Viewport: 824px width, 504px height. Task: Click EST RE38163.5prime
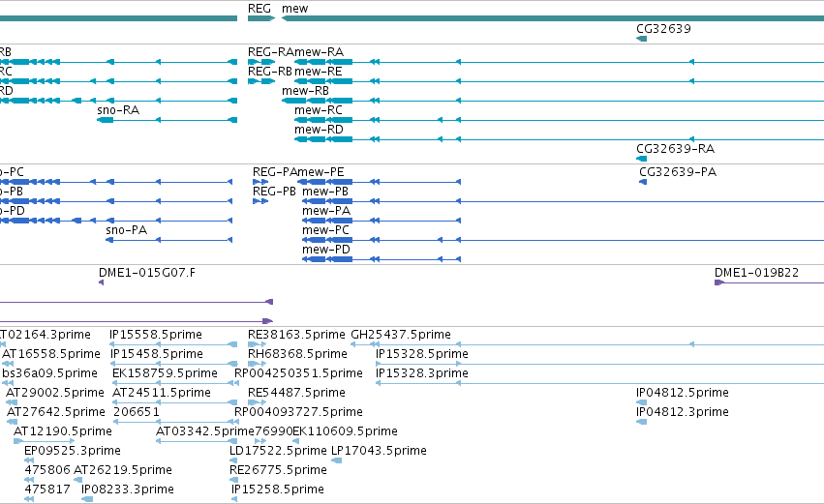296,335
